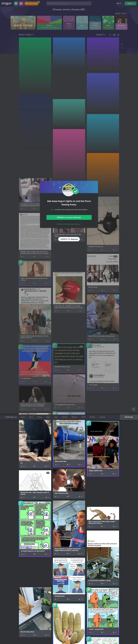Open the MOST VIRAL dropdown

coord(26,35)
